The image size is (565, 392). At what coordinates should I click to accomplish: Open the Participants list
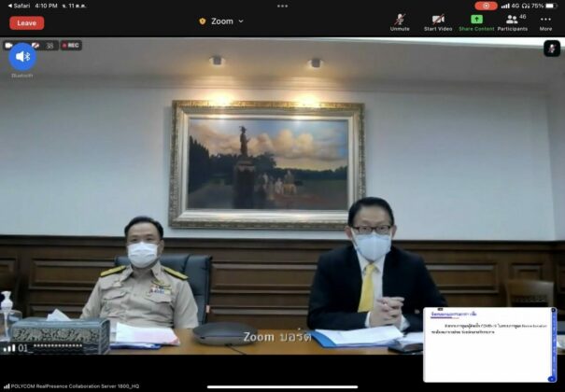pyautogui.click(x=513, y=22)
